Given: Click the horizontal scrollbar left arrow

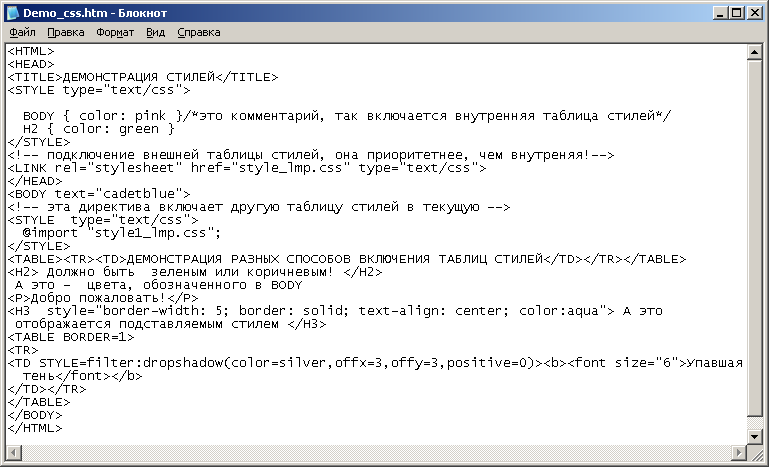Looking at the screenshot, I should [x=14, y=452].
